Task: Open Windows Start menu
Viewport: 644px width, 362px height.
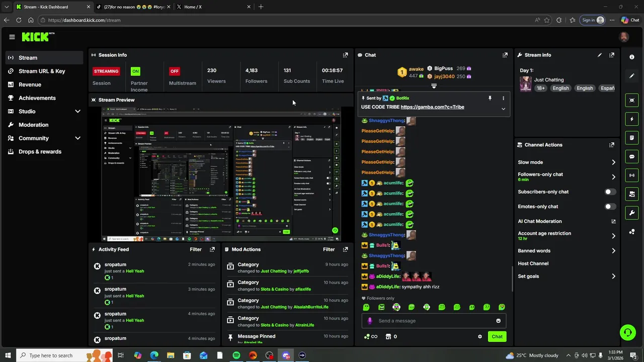Action: 8,355
